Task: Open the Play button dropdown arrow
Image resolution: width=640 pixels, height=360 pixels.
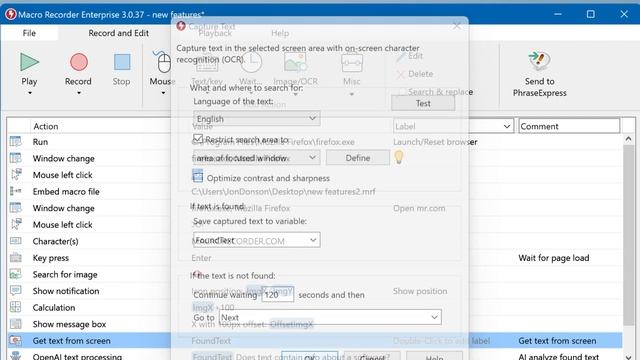Action: click(x=29, y=93)
